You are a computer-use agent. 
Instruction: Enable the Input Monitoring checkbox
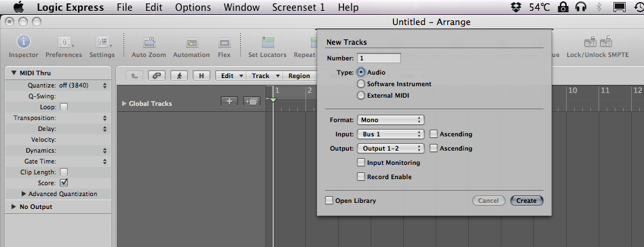click(x=360, y=162)
